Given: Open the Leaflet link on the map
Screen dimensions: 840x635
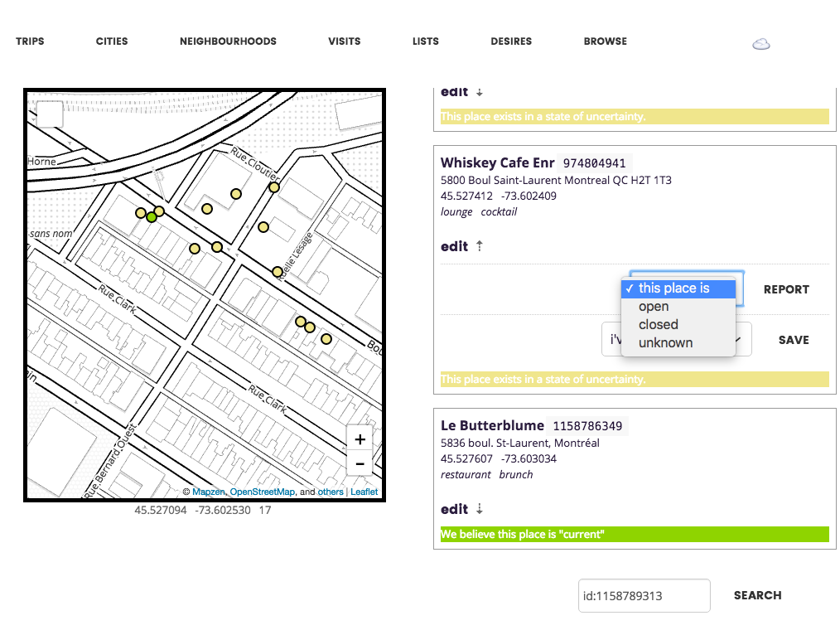Looking at the screenshot, I should 364,492.
